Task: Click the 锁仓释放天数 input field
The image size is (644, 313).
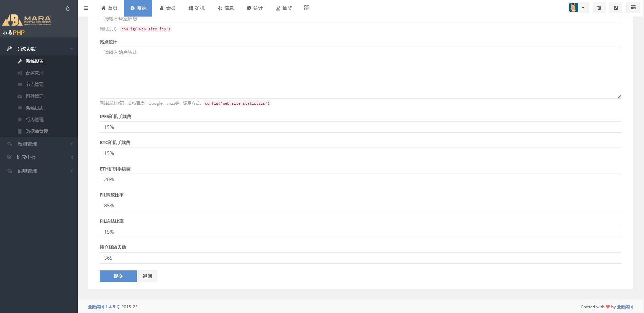Action: click(360, 258)
